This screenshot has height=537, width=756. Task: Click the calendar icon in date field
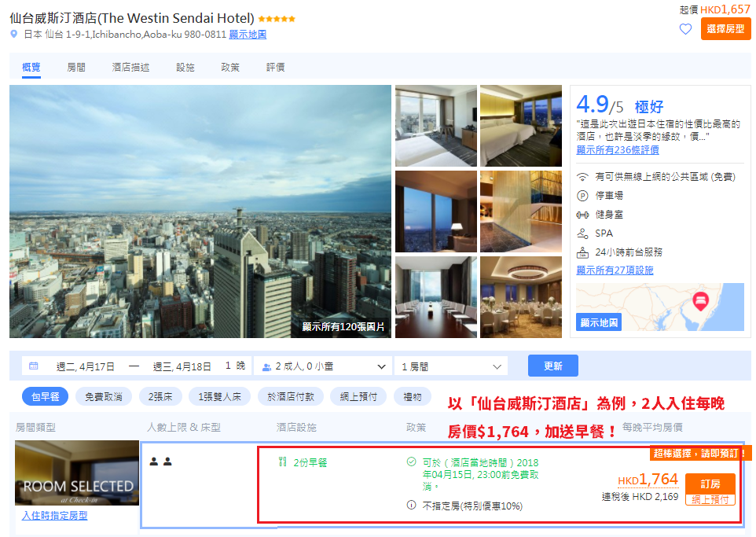(33, 366)
